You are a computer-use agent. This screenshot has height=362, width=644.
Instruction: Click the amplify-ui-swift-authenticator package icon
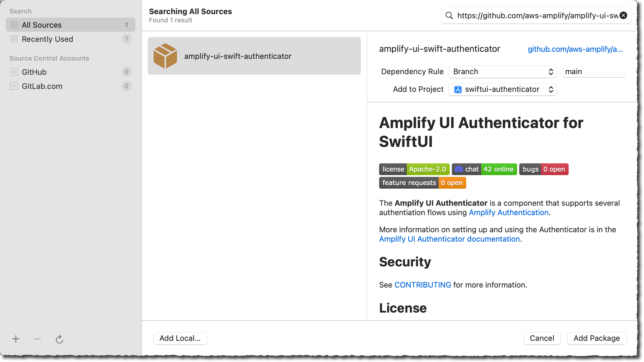click(165, 56)
